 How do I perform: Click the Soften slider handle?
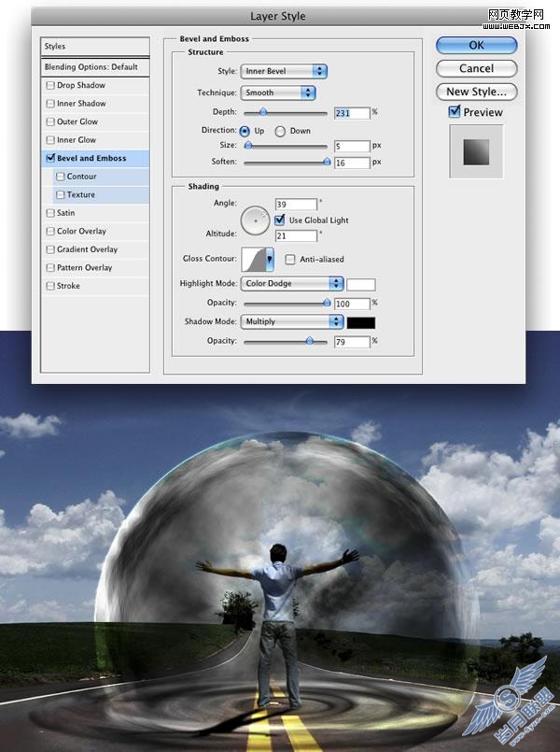pyautogui.click(x=327, y=163)
